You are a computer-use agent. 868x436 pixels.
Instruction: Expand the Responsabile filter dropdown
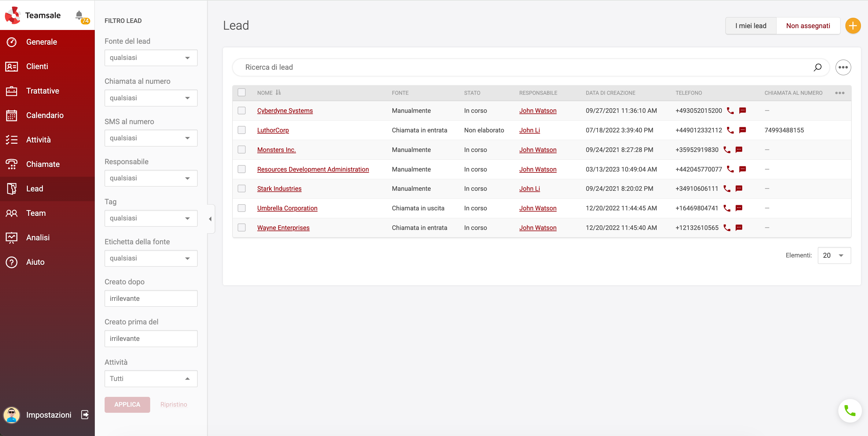pos(150,178)
